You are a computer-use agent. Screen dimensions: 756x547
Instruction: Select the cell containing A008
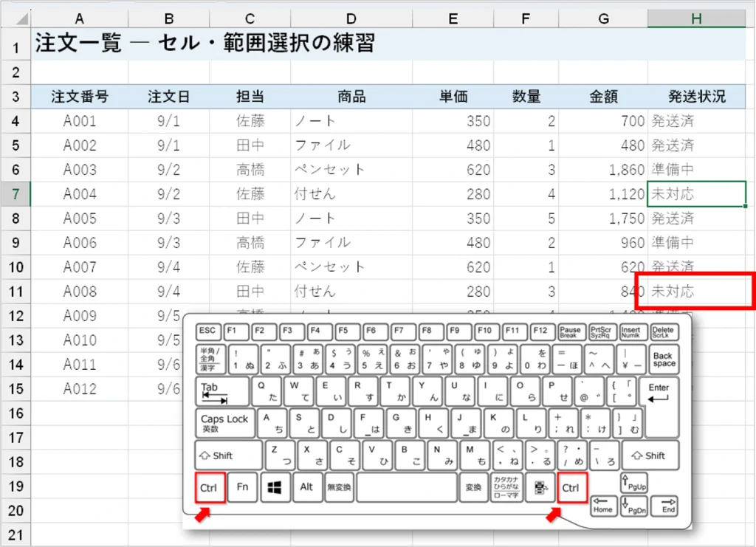pos(80,291)
